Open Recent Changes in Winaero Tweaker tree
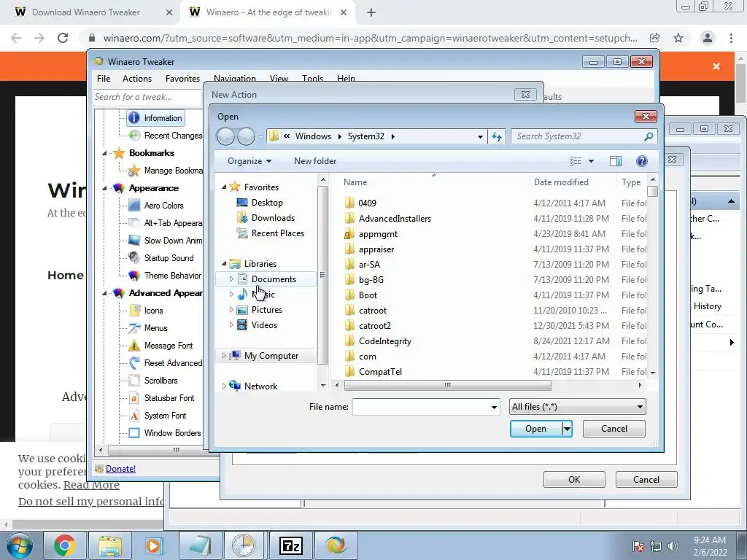 (166, 135)
